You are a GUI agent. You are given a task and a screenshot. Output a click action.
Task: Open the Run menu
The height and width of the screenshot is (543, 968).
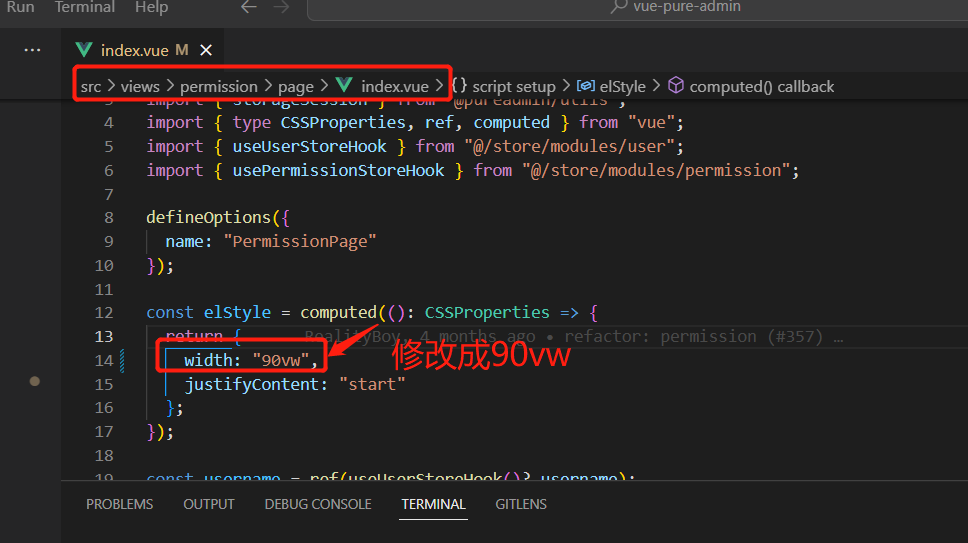(20, 7)
